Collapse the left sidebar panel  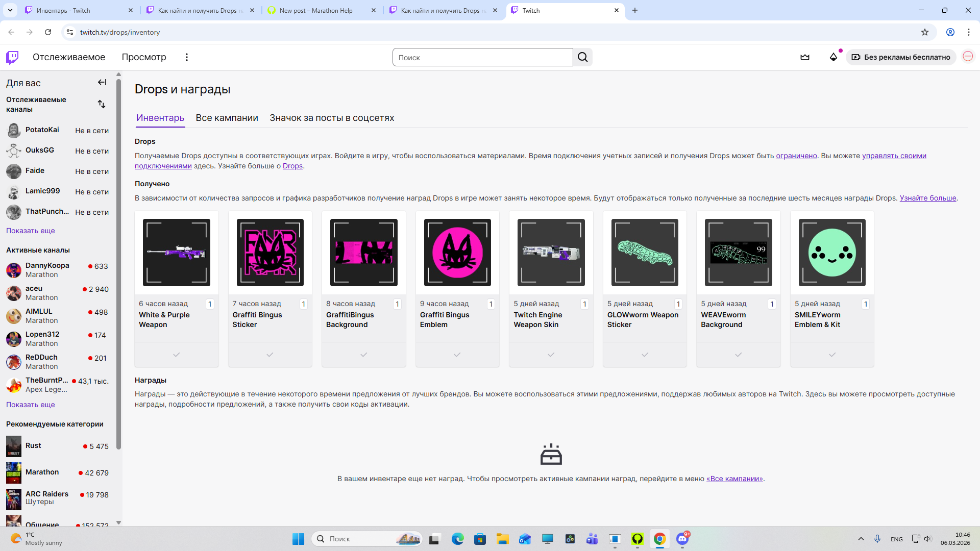pyautogui.click(x=102, y=82)
